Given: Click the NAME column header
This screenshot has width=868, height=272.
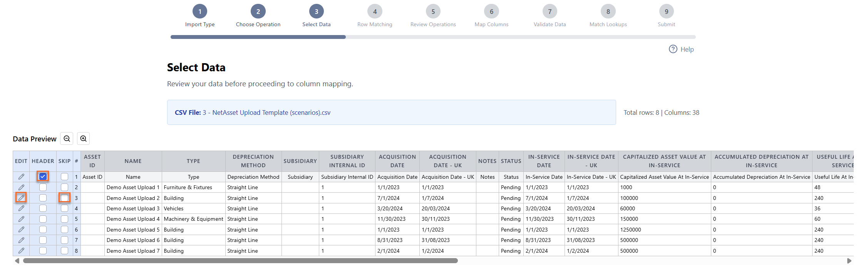Looking at the screenshot, I should click(133, 161).
